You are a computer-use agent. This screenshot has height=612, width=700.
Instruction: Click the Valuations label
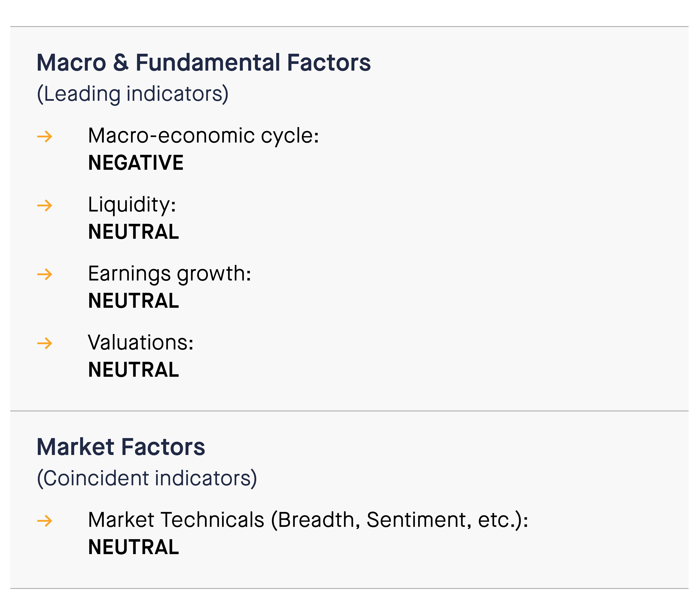coord(141,343)
